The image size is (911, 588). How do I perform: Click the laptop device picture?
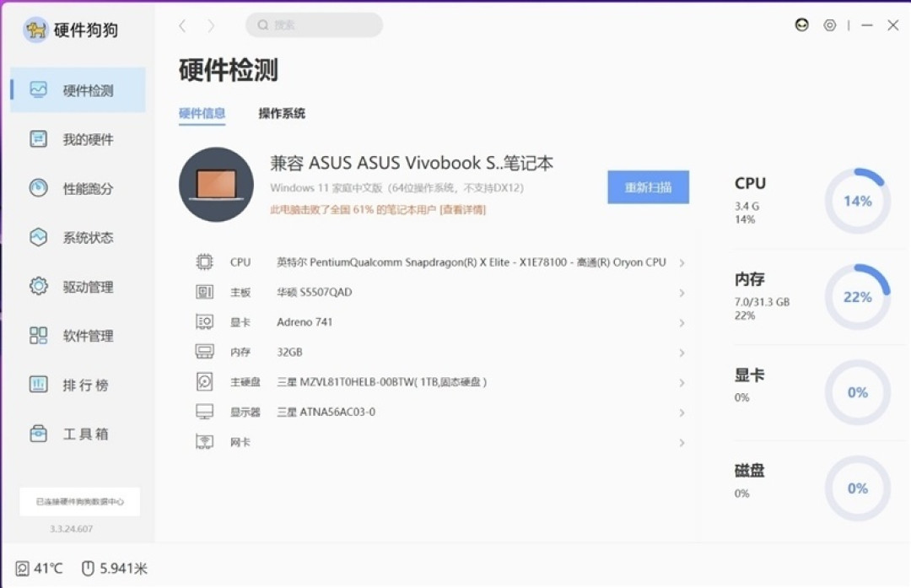216,184
